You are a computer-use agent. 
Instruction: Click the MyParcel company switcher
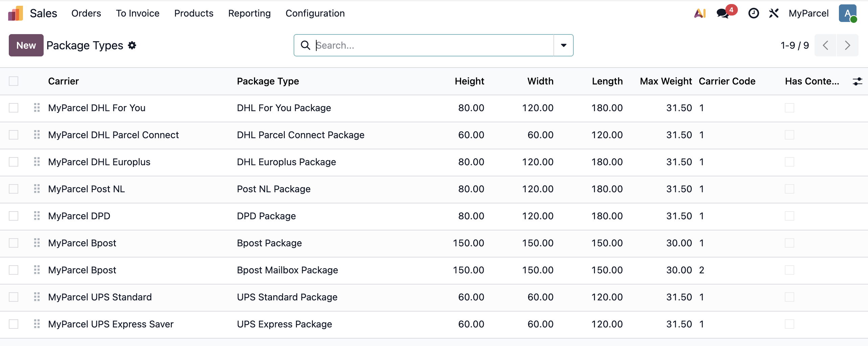(809, 13)
